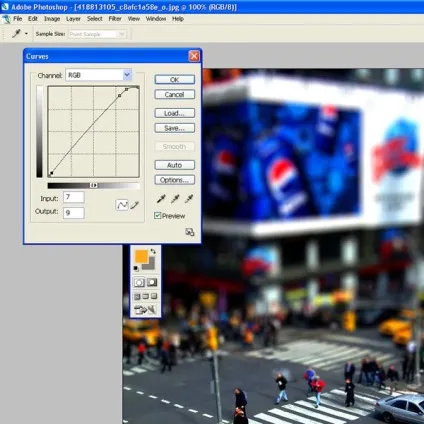Select the black point eyedropper in Curves

161,199
